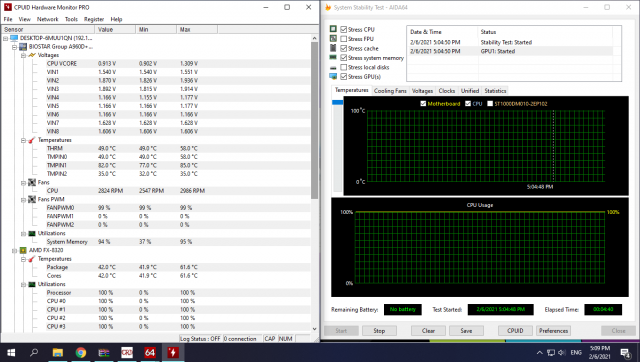Open taskbar search magnifier

pos(34,352)
